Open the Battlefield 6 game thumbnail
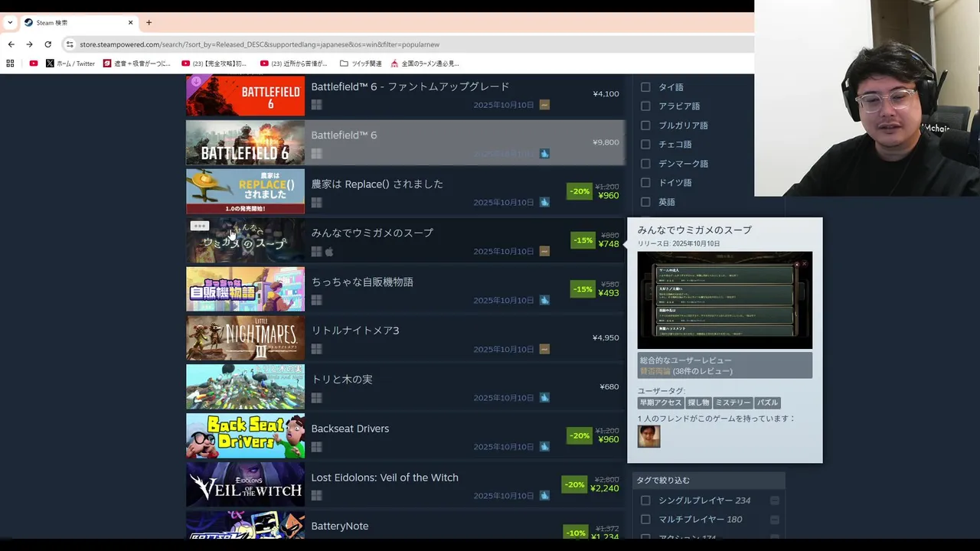Screen dimensions: 980x551 pos(245,142)
